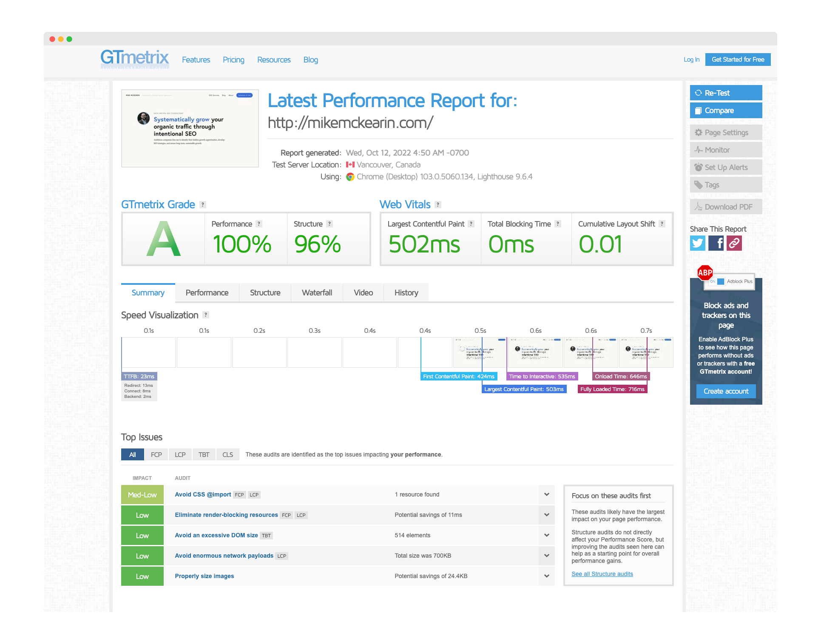This screenshot has height=644, width=821.
Task: Filter top issues by CLS
Action: (228, 454)
